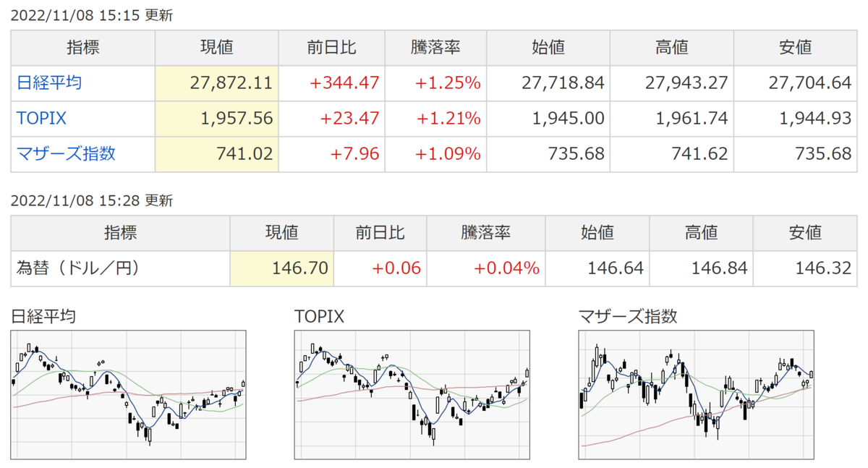
Task: Click the 高値 header in exchange table
Action: [x=702, y=233]
